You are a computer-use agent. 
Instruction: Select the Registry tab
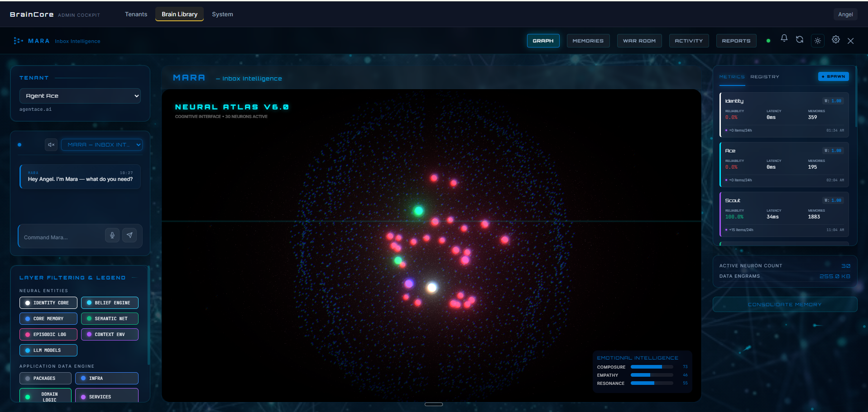pos(765,77)
